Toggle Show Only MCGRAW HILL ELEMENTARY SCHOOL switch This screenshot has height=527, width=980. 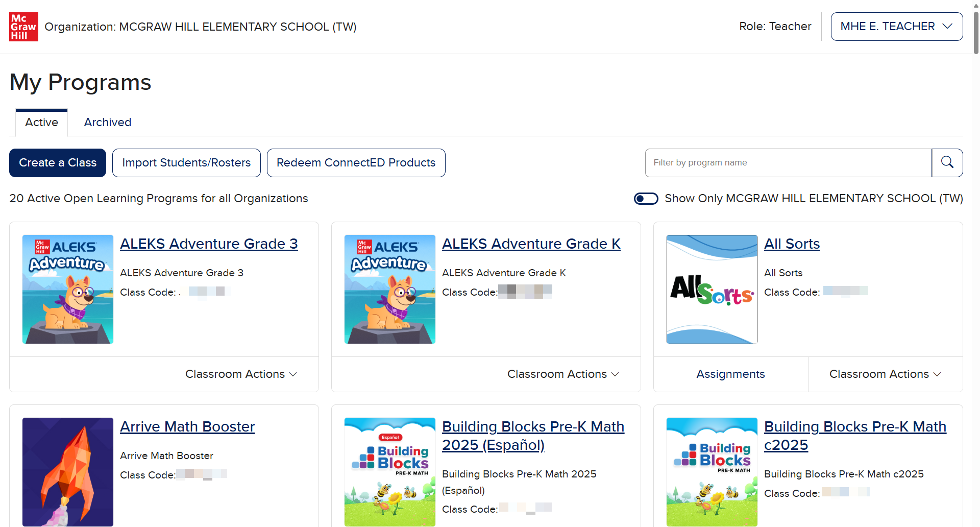point(646,199)
